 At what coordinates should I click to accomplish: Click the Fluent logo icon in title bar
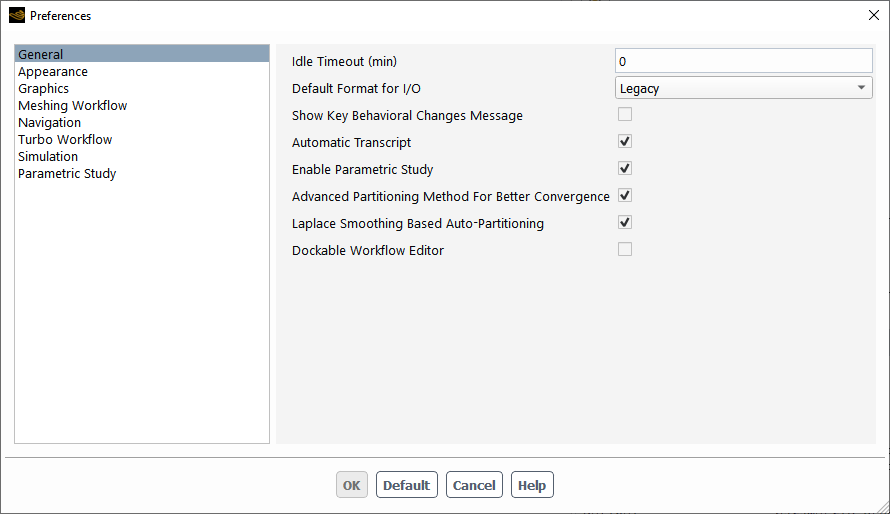pyautogui.click(x=17, y=15)
